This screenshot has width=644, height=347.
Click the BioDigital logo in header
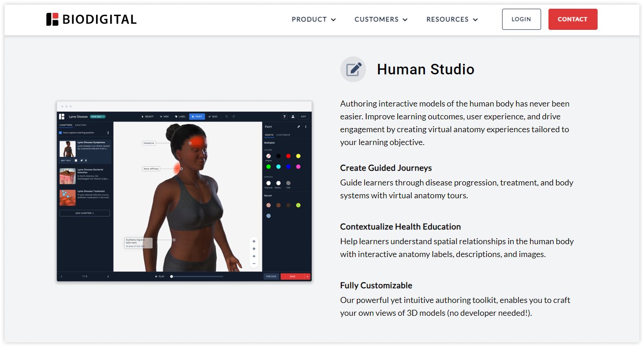(x=91, y=19)
